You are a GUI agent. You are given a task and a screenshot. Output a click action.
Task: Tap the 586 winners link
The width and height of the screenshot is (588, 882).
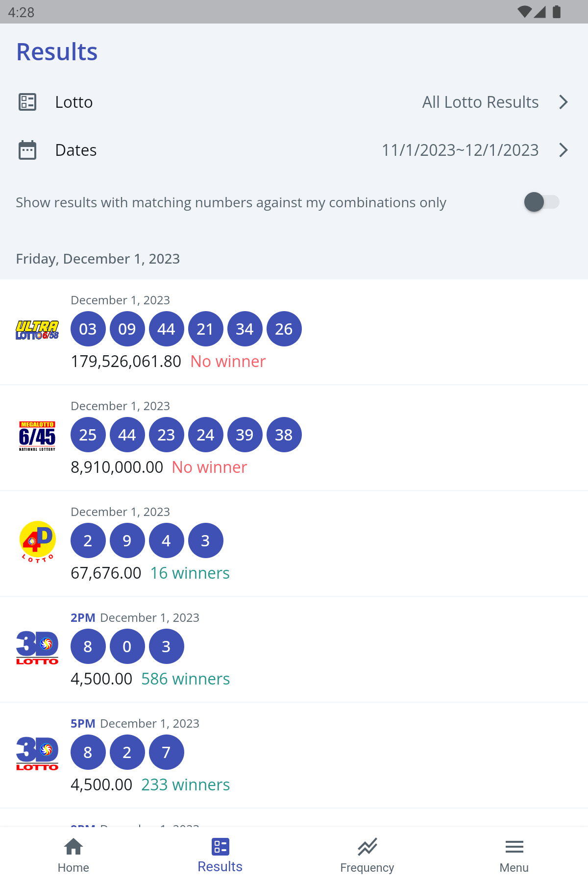tap(186, 679)
